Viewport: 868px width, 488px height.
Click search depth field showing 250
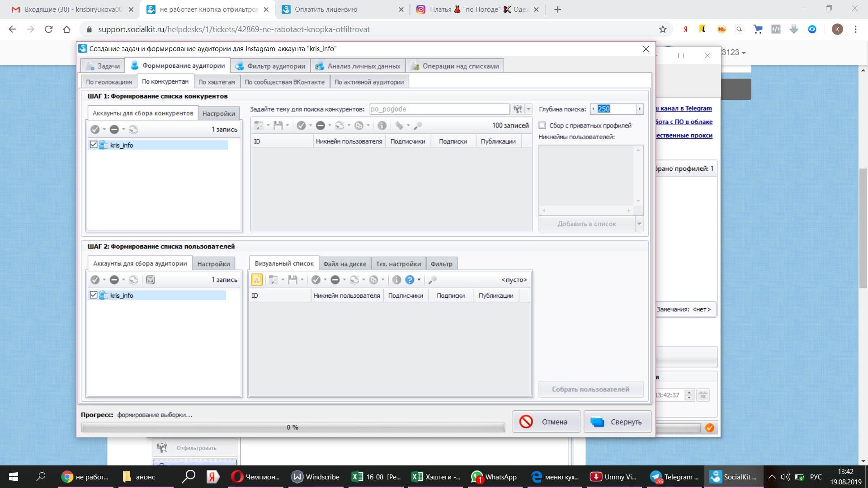click(x=616, y=109)
